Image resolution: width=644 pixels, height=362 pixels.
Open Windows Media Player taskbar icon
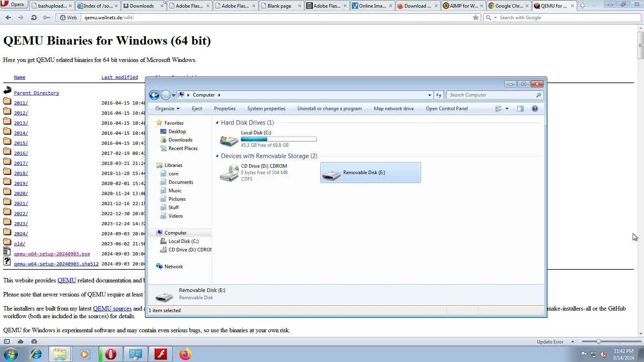[85, 354]
